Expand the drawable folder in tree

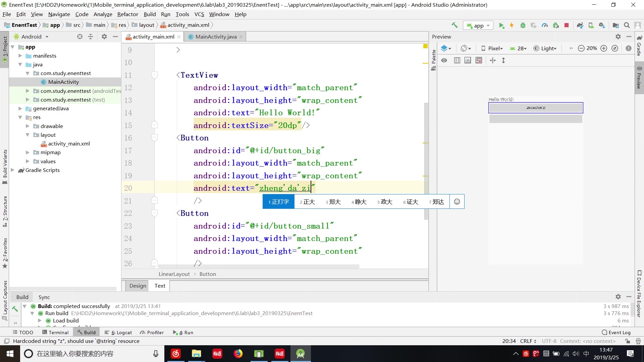coord(28,126)
